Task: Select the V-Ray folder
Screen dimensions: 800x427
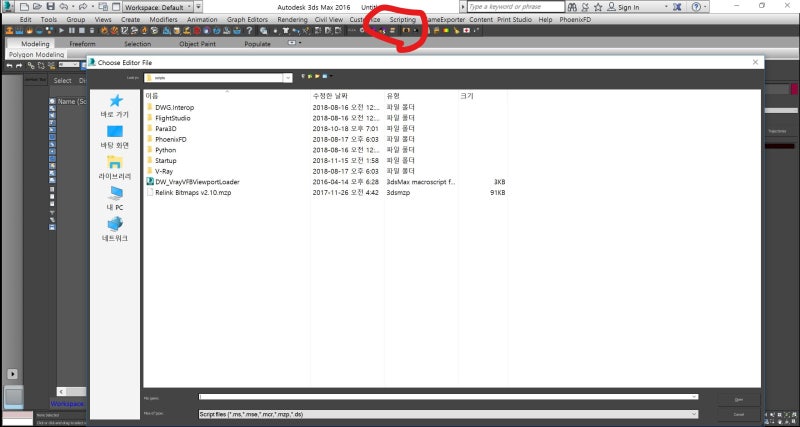Action: (164, 171)
